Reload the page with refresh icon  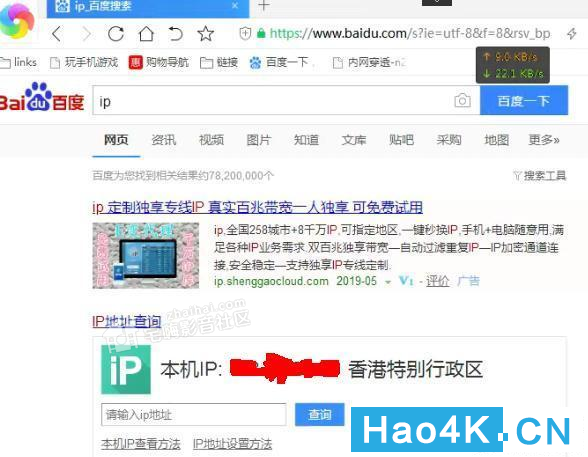pyautogui.click(x=116, y=34)
